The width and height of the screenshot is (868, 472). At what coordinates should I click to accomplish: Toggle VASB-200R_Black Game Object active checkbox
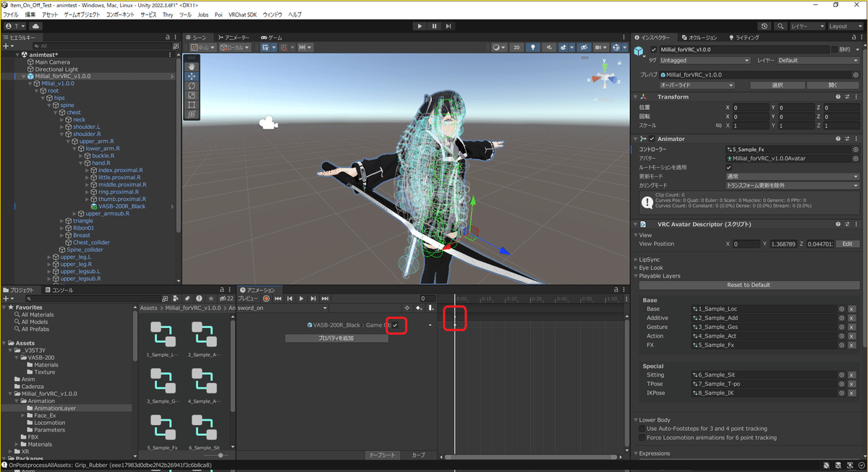point(396,325)
